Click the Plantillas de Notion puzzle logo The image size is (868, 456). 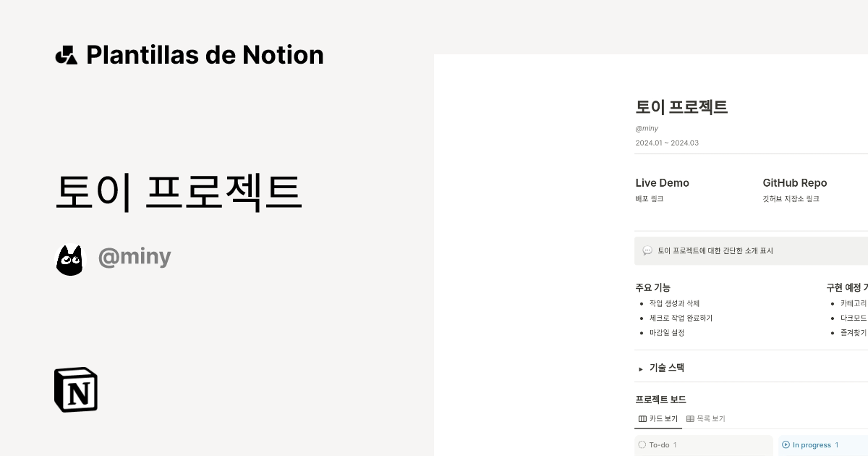tap(66, 54)
